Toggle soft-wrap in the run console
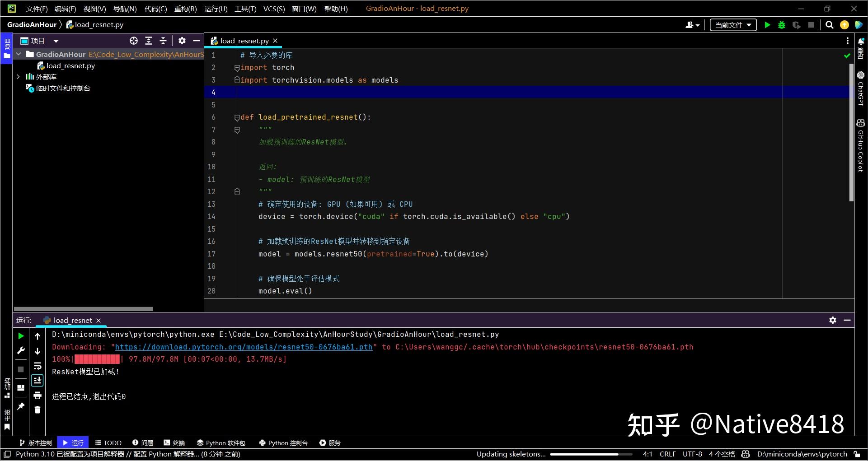 (x=38, y=366)
